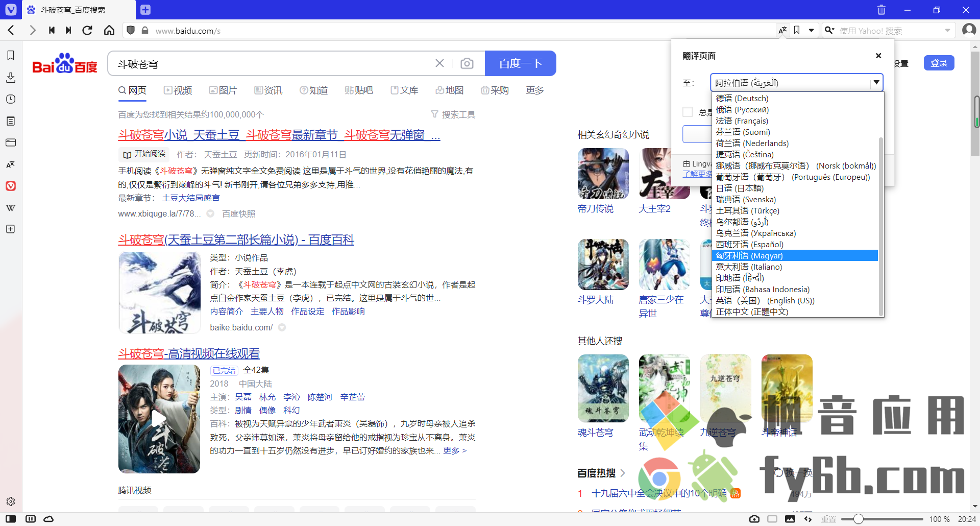Reload the current page

tap(87, 31)
